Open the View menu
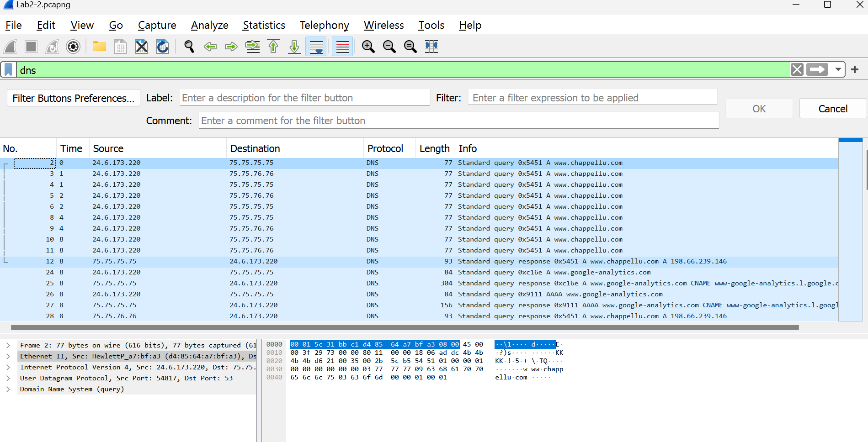 (x=82, y=25)
